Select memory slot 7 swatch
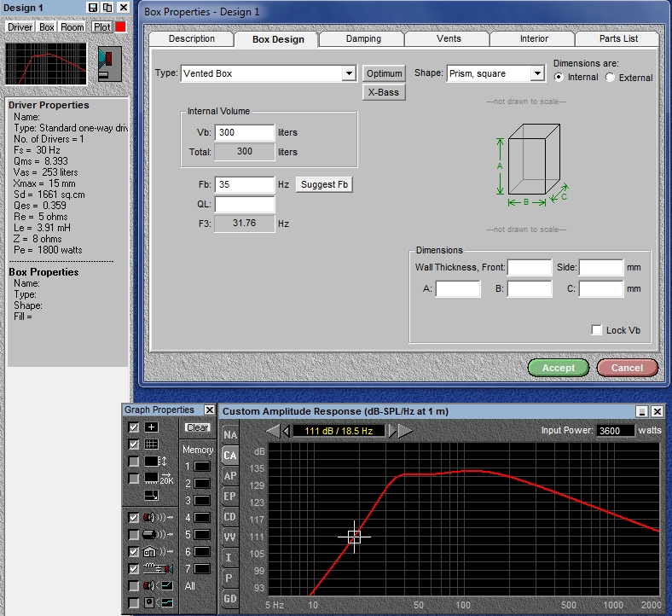This screenshot has width=672, height=616. [202, 569]
